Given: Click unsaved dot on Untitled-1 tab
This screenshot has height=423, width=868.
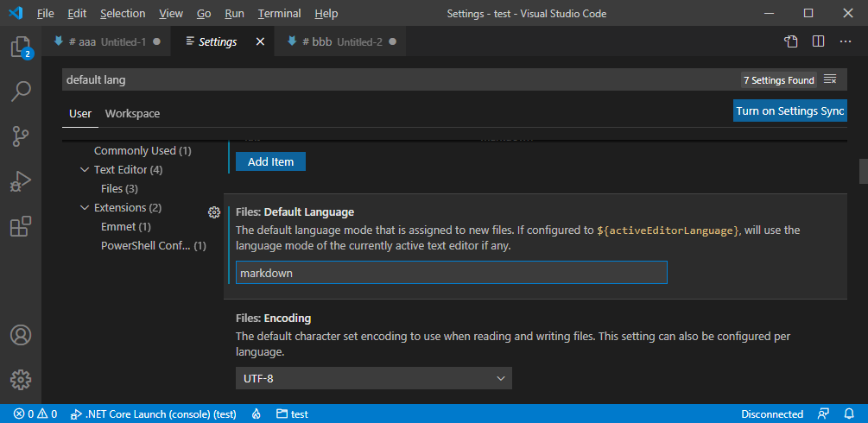Looking at the screenshot, I should pos(156,41).
